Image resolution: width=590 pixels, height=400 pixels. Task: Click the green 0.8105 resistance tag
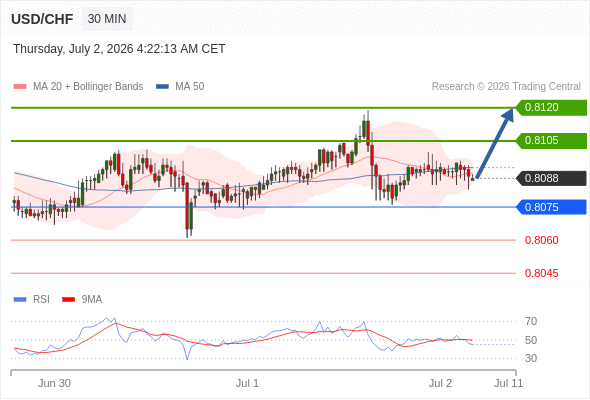(551, 141)
